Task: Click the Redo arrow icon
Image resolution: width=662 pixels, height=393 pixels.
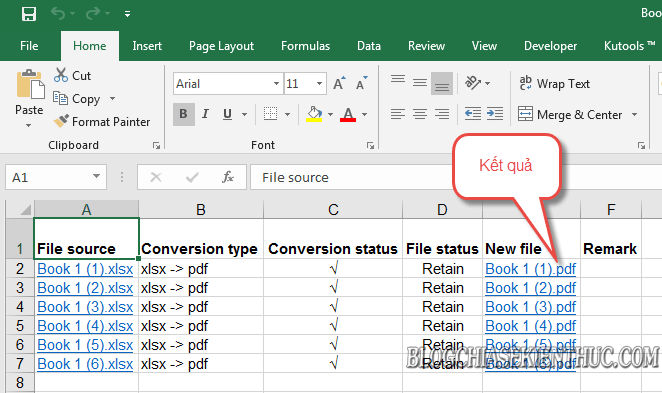Action: tap(93, 14)
